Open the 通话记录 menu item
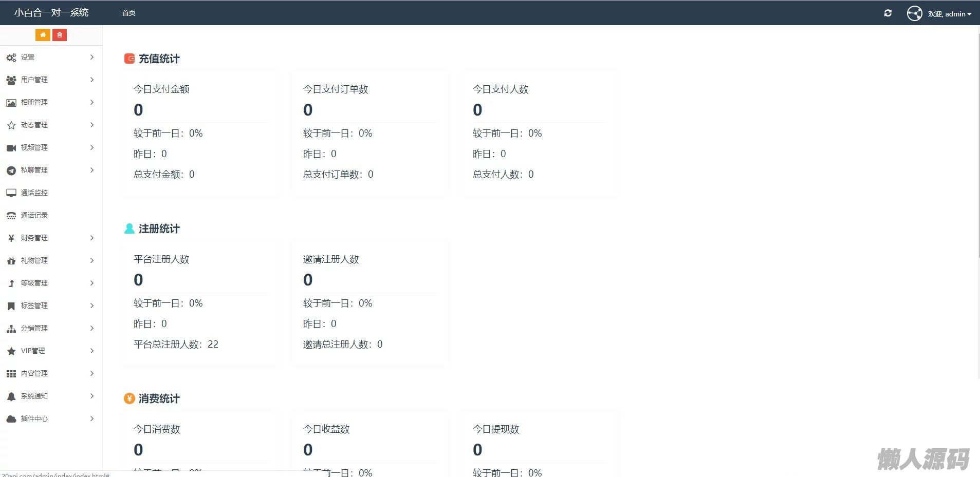The width and height of the screenshot is (980, 477). pyautogui.click(x=51, y=215)
